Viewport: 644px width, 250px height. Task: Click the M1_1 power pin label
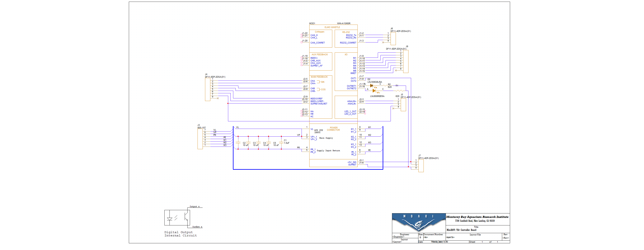click(354, 129)
